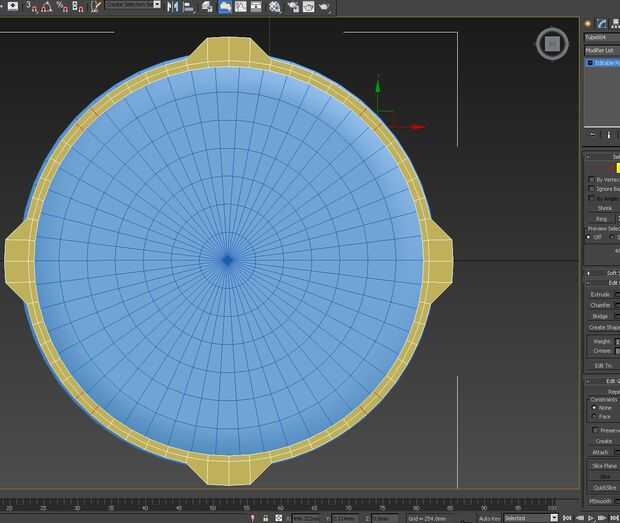Enable the By Vertex checkbox
620x523 pixels.
tap(591, 179)
